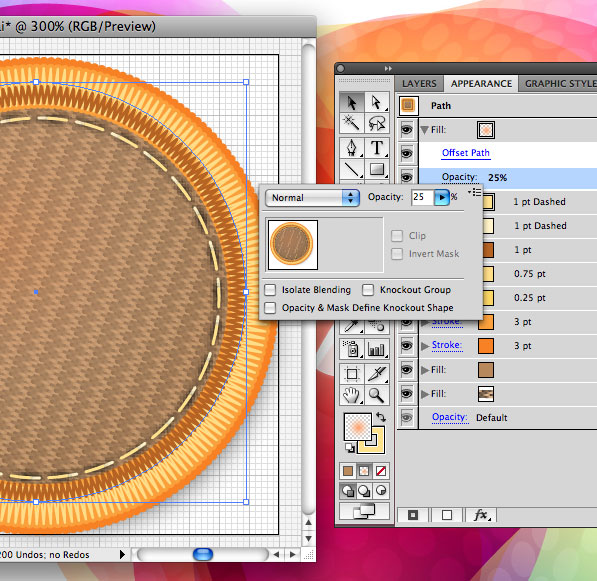Select the Slice tool
The height and width of the screenshot is (581, 597).
(377, 374)
